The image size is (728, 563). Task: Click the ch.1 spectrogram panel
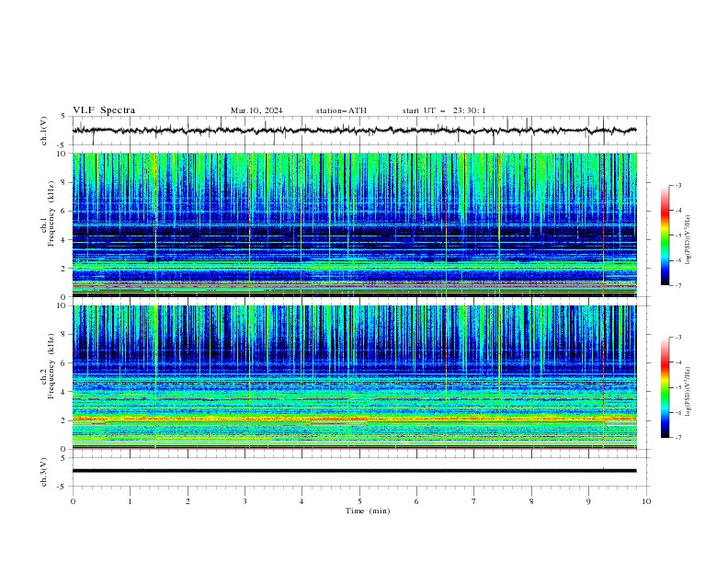point(354,224)
